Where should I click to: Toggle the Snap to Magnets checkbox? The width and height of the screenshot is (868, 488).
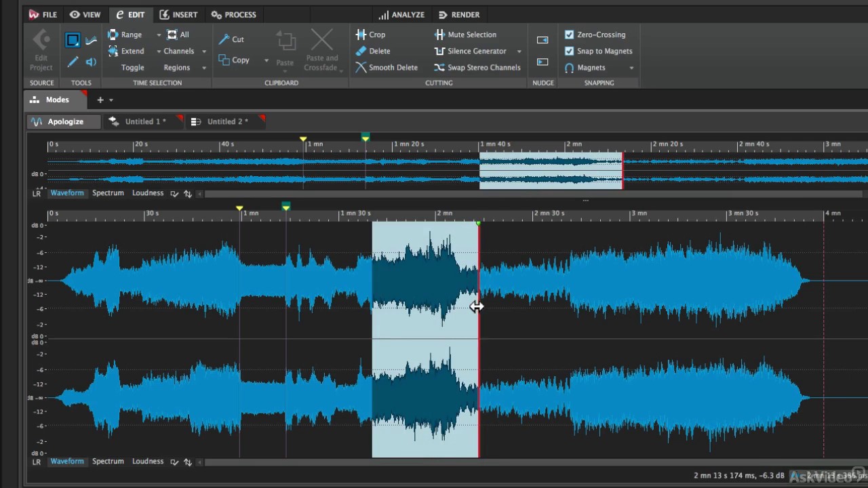coord(570,51)
